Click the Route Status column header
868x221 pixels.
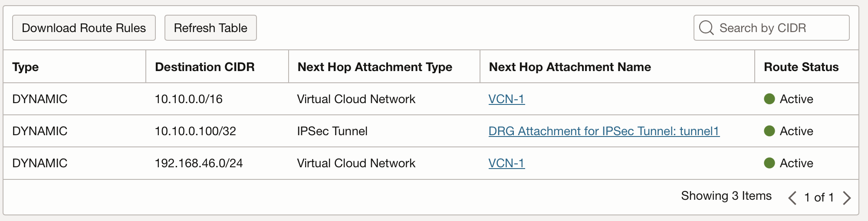(x=801, y=67)
